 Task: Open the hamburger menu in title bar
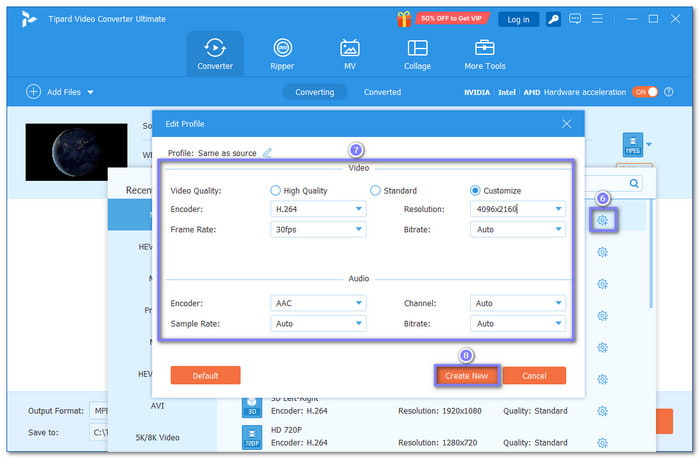coord(600,19)
